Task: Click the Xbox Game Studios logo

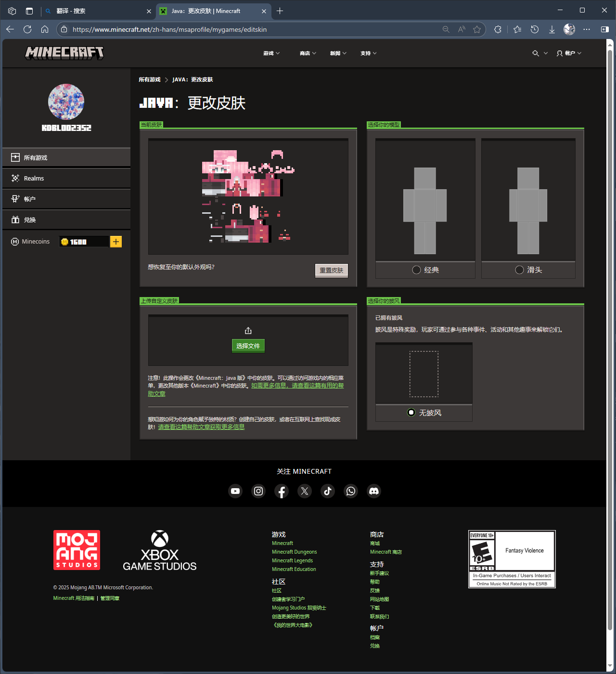Action: (x=160, y=551)
